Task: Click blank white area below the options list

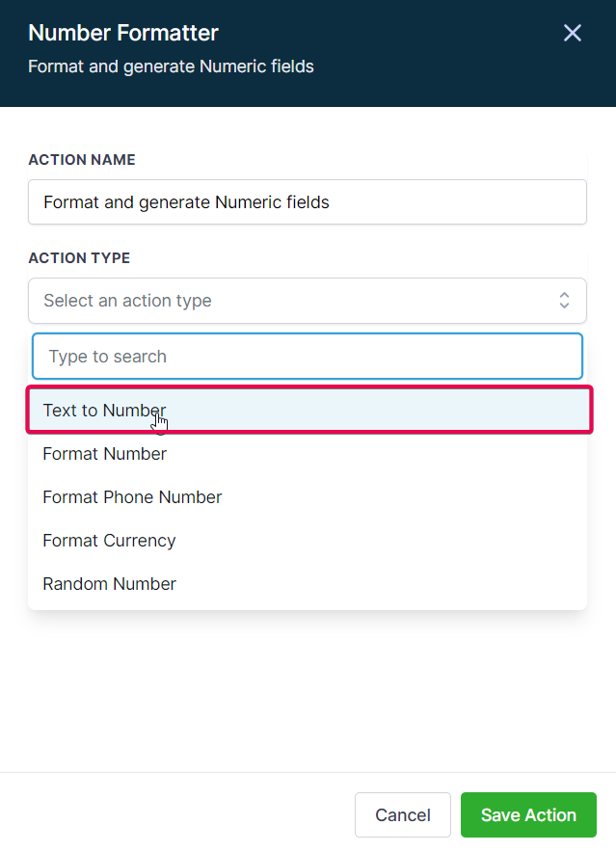Action: [x=308, y=690]
